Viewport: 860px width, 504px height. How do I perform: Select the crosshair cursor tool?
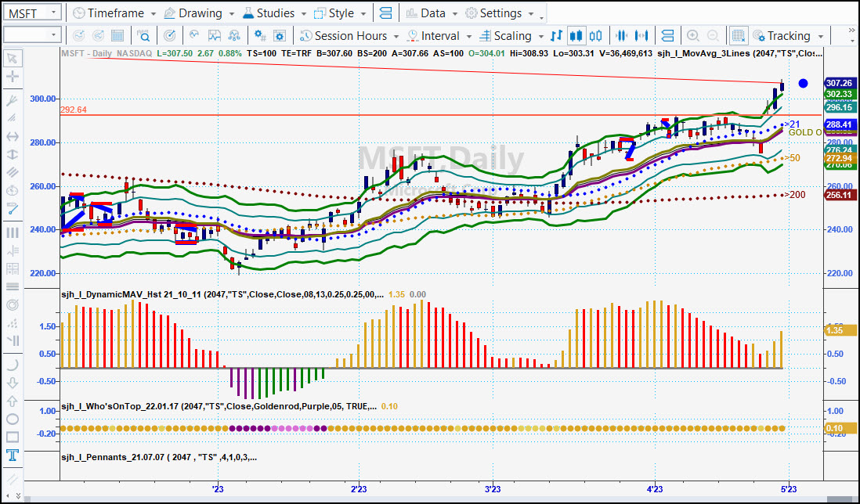tap(12, 77)
